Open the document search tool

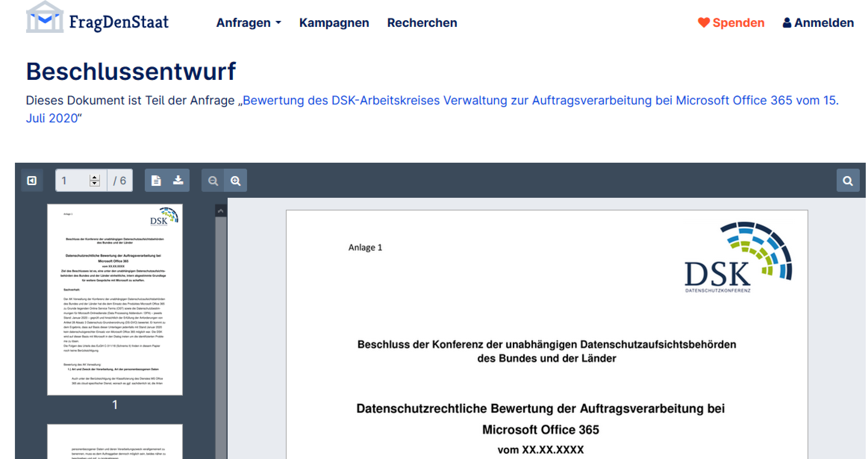click(x=848, y=181)
